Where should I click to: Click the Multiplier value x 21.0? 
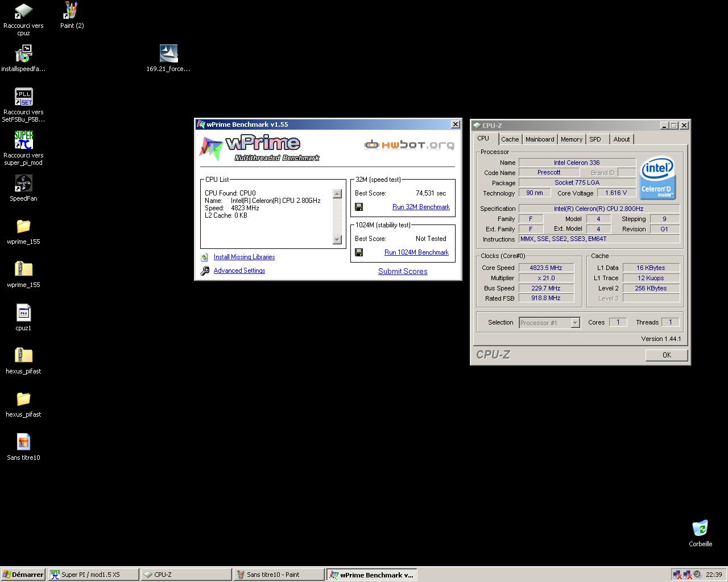tap(546, 278)
